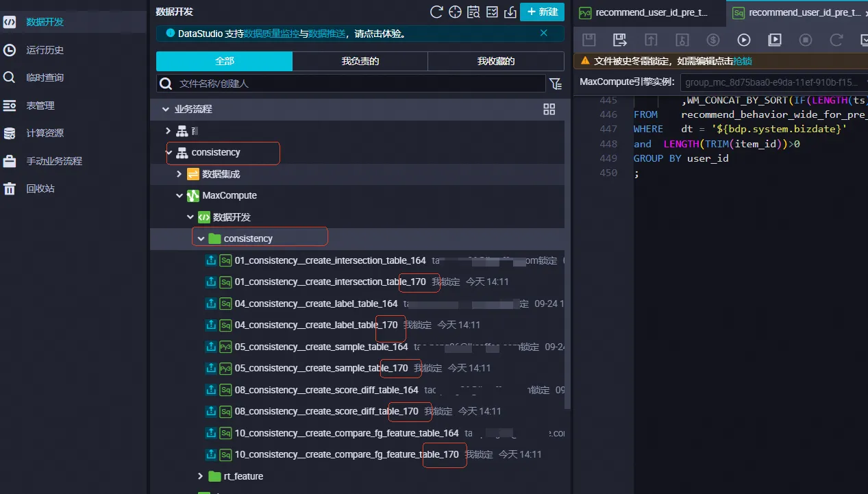This screenshot has height=494, width=868.
Task: Go to 表管理 in the sidebar
Action: point(40,106)
